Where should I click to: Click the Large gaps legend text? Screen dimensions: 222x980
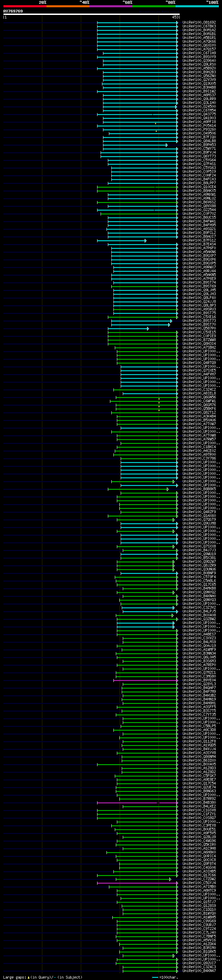[43, 977]
